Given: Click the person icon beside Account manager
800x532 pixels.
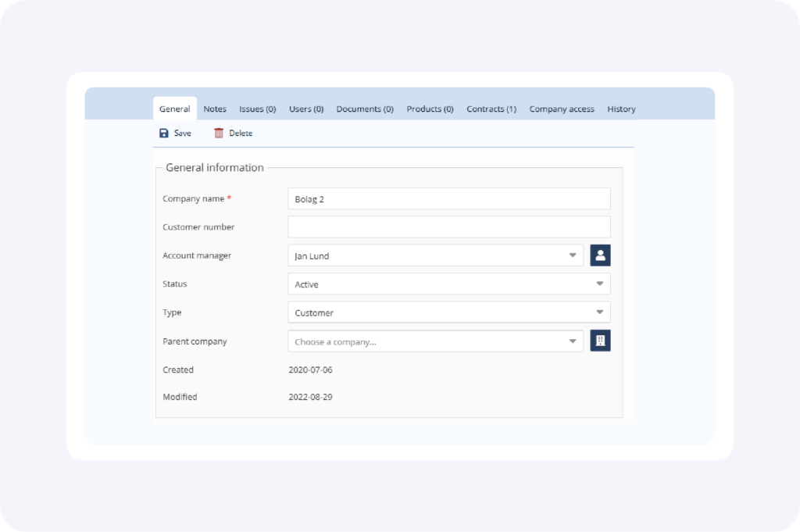Looking at the screenshot, I should pos(600,255).
